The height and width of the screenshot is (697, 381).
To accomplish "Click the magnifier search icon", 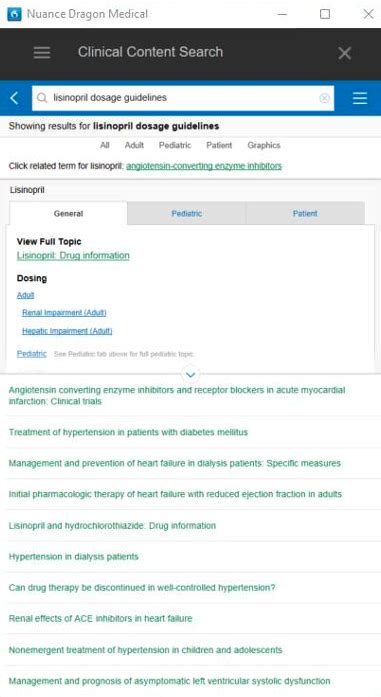I will 42,98.
